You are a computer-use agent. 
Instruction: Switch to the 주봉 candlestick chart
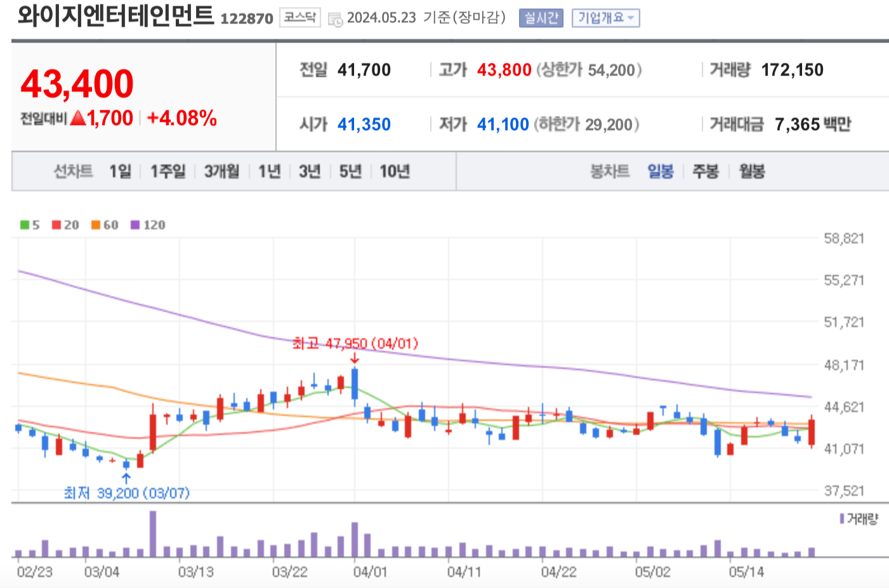click(x=706, y=171)
